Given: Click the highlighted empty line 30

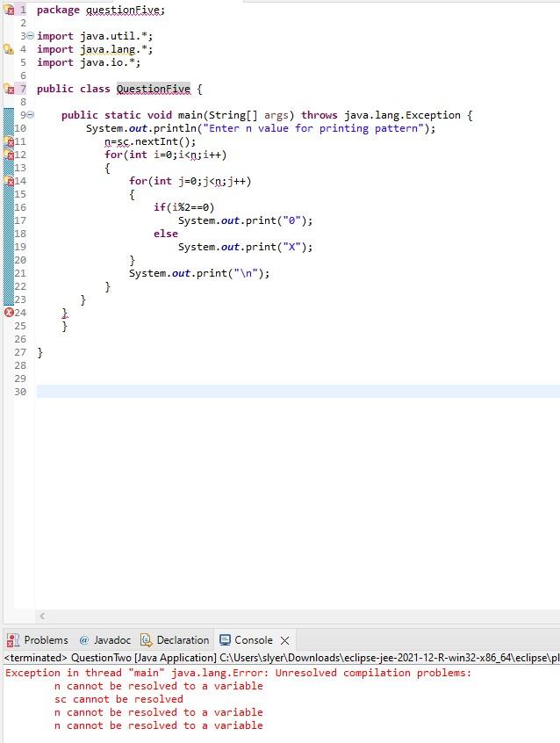Looking at the screenshot, I should [x=298, y=392].
